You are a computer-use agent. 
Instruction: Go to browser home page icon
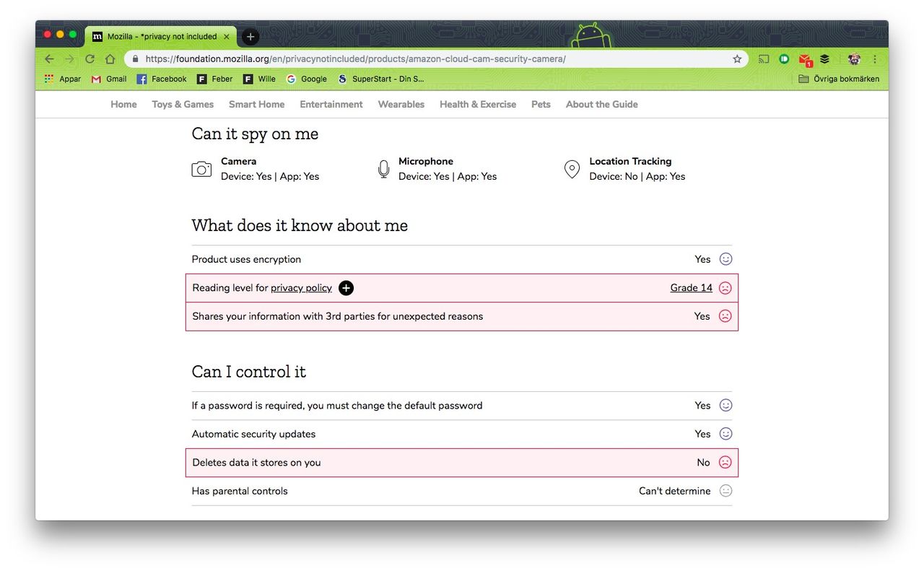(110, 59)
